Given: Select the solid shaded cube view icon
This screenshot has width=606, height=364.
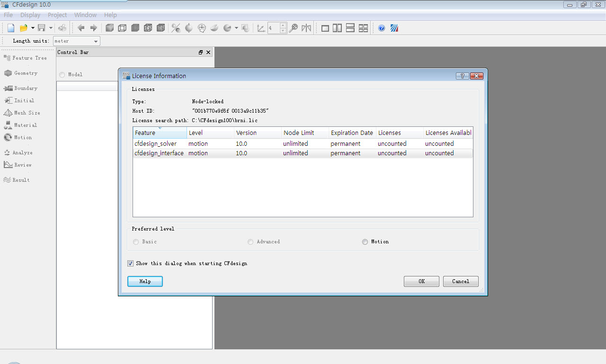Looking at the screenshot, I should pyautogui.click(x=109, y=28).
